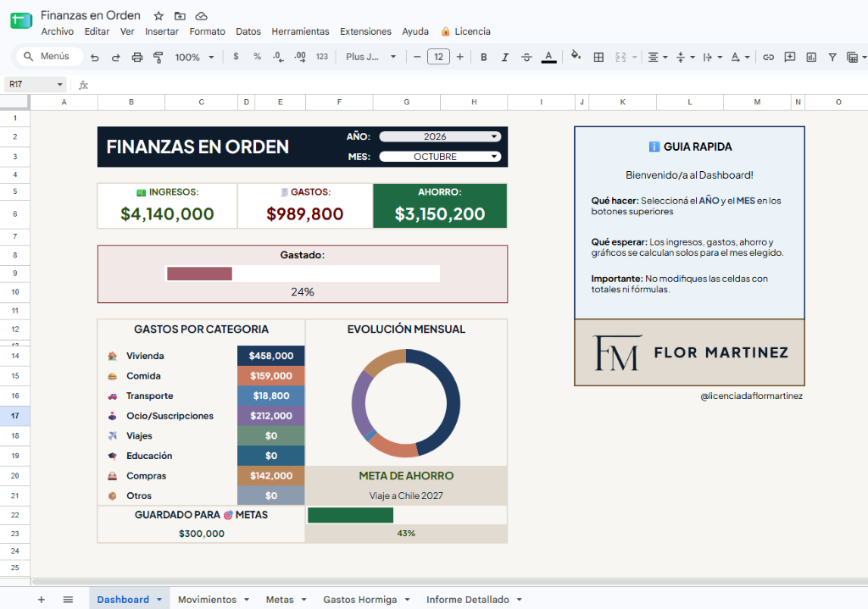The width and height of the screenshot is (868, 609).
Task: Select the Vivienda amount cell $458,000
Action: pyautogui.click(x=270, y=356)
